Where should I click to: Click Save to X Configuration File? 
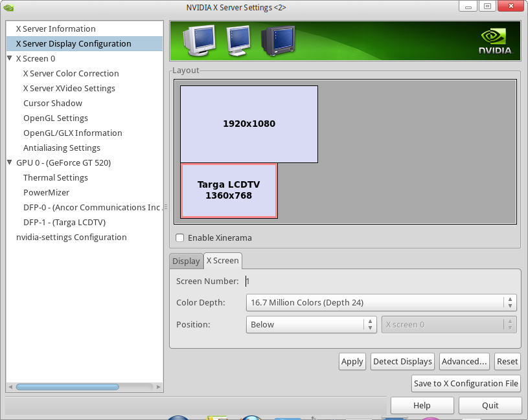click(x=466, y=383)
